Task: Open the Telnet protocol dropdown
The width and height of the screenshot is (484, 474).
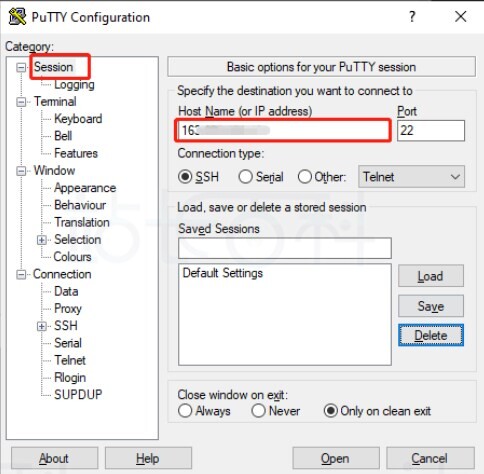Action: (411, 177)
